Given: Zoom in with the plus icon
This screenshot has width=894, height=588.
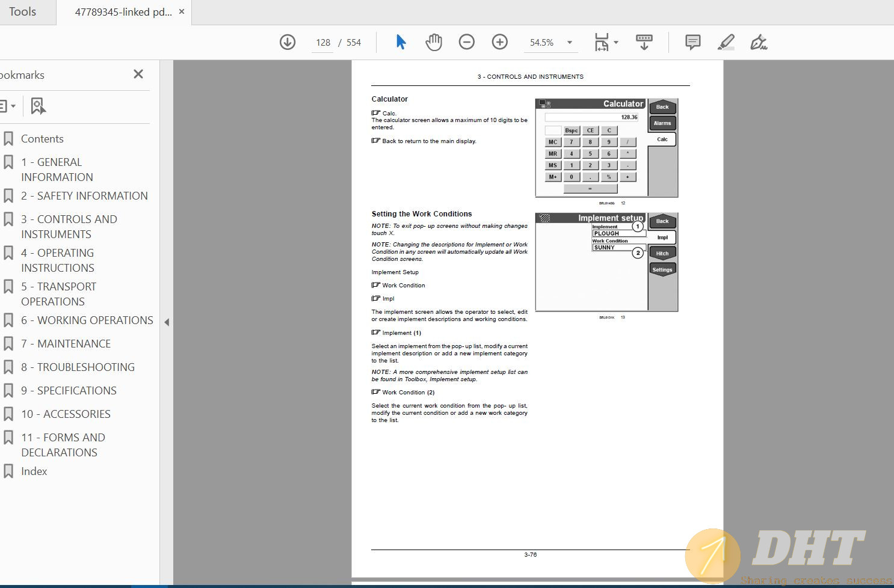Looking at the screenshot, I should [499, 42].
